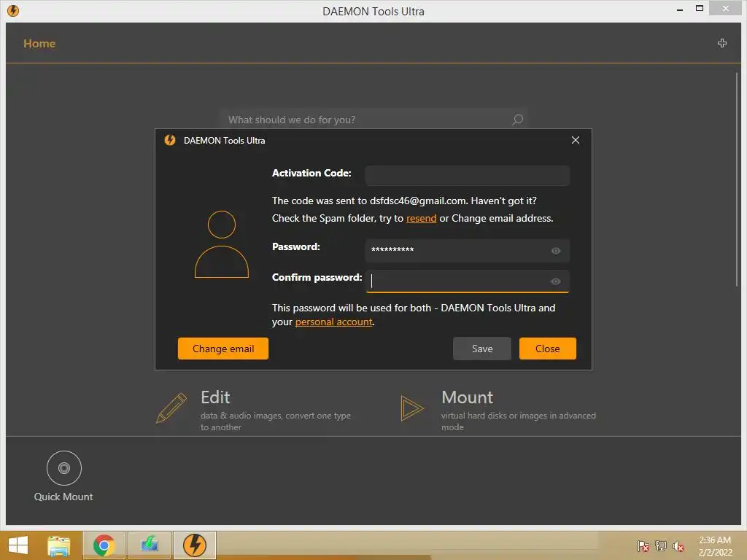The width and height of the screenshot is (747, 560).
Task: Click the DAEMON Tools lightning logo in dialog title
Action: (x=170, y=140)
